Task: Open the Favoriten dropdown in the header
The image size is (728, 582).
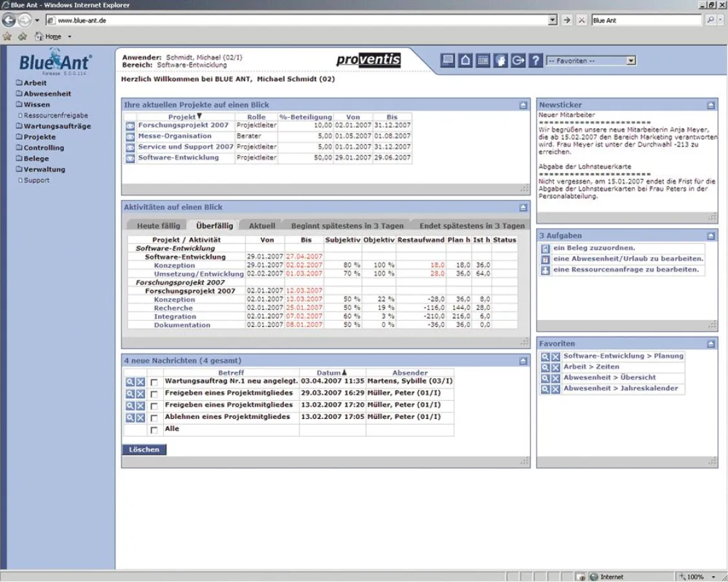Action: (x=591, y=61)
